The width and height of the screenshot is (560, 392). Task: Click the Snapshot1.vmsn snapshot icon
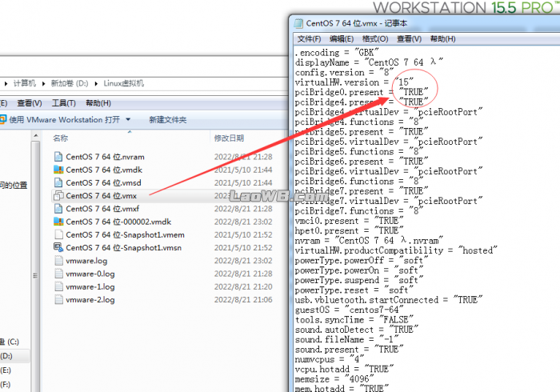pyautogui.click(x=58, y=247)
